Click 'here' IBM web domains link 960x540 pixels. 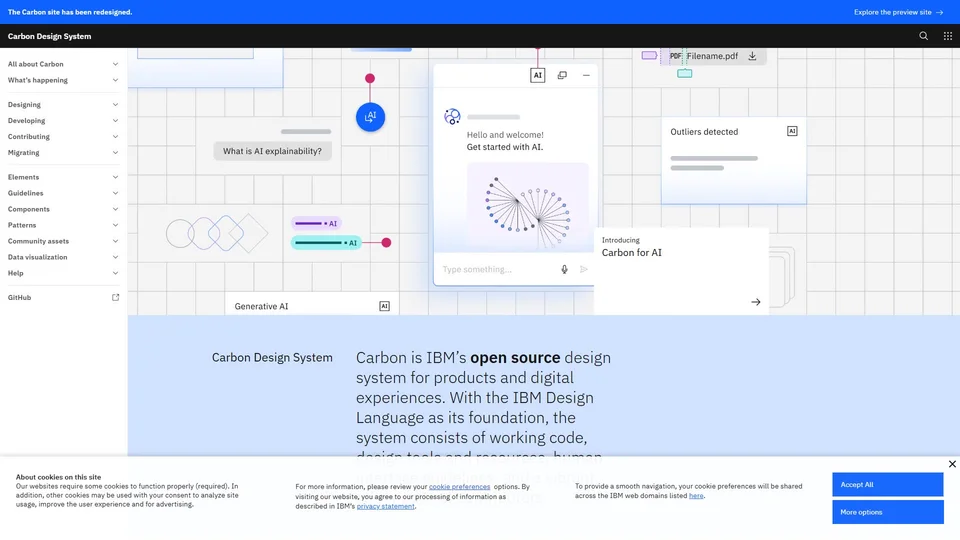point(696,496)
